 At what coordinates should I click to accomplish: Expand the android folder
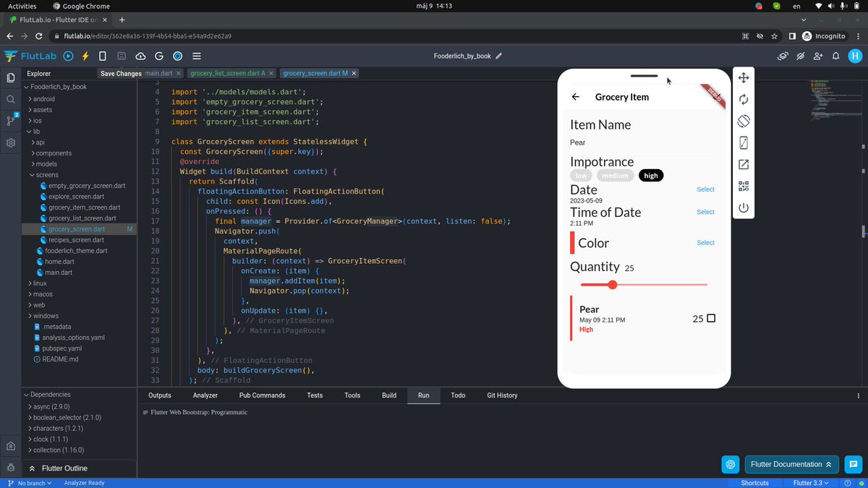[x=43, y=99]
